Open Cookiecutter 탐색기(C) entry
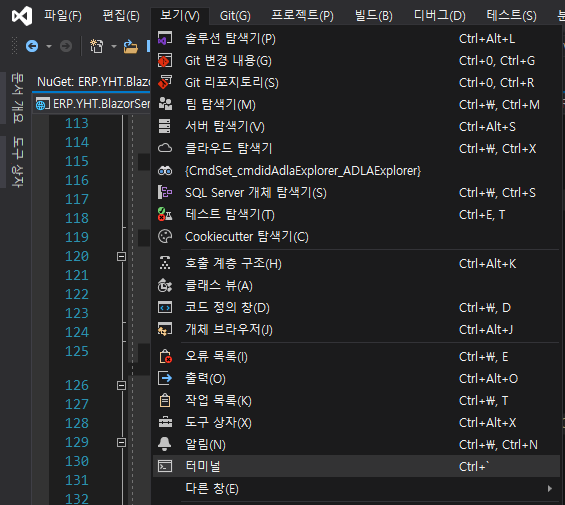This screenshot has width=565, height=505. click(x=357, y=236)
